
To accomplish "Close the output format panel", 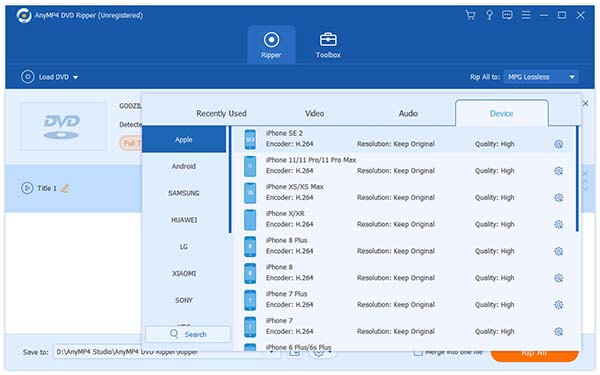I will tap(585, 103).
